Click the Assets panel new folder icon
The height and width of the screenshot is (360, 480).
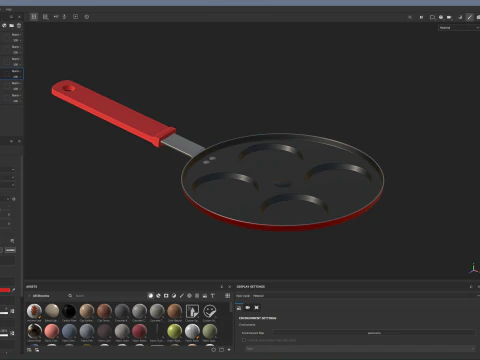(x=221, y=350)
